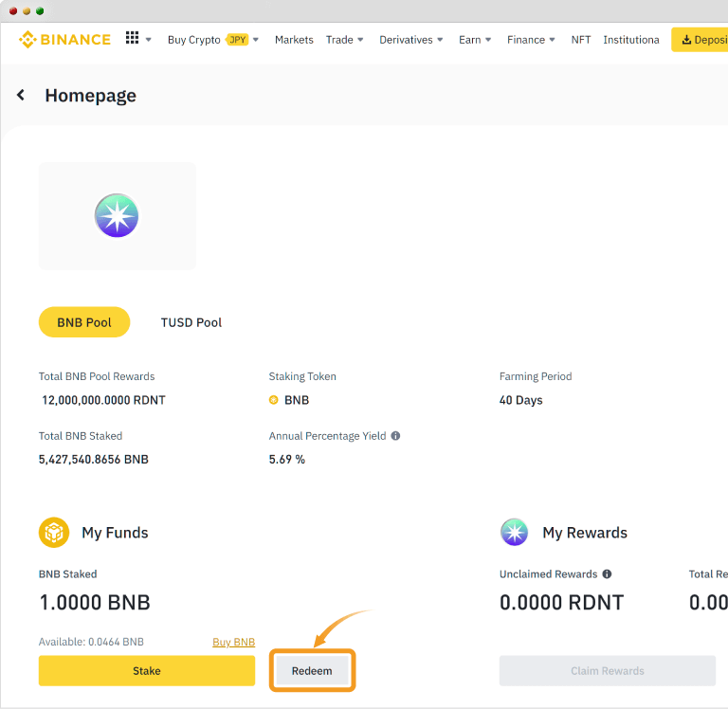The height and width of the screenshot is (709, 728).
Task: Click the 5,427,540.8656 BNB staked value
Action: click(x=93, y=459)
